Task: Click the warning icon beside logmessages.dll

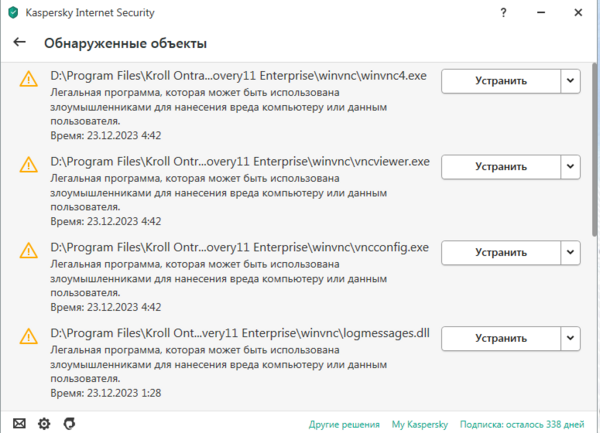Action: [x=29, y=339]
